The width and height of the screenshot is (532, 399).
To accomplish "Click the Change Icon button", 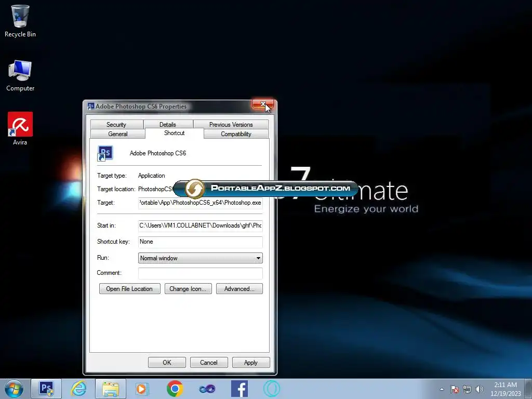I will click(x=188, y=289).
